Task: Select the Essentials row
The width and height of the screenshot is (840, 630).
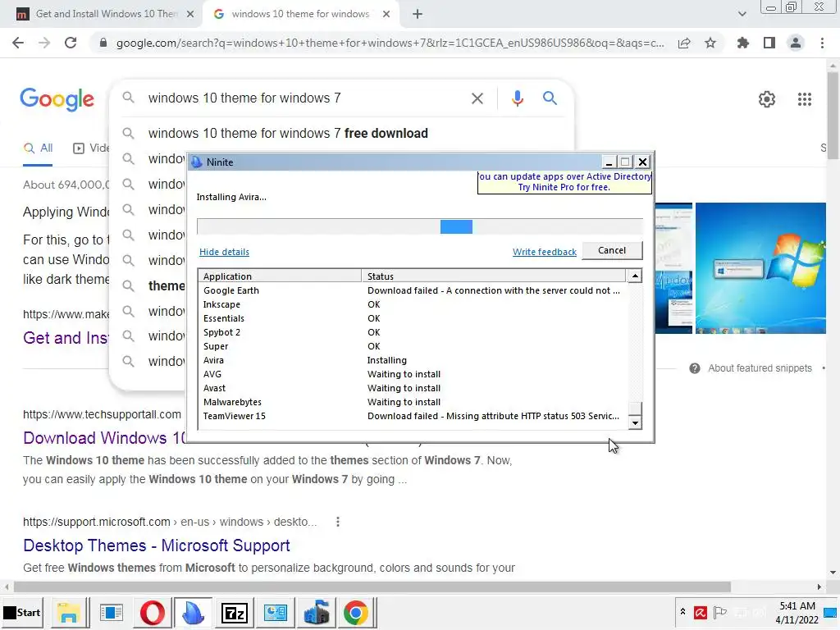Action: point(412,318)
